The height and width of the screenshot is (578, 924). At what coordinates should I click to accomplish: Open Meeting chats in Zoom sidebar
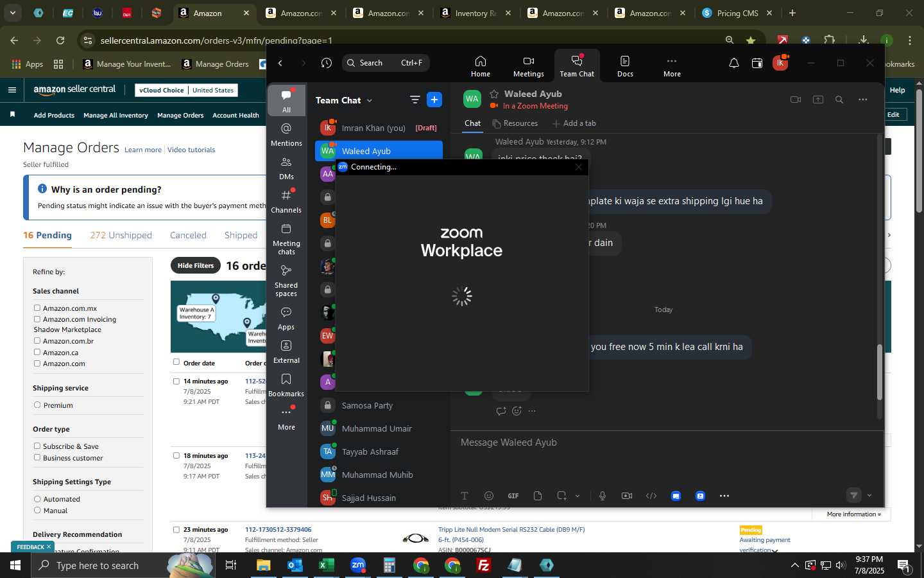coord(286,239)
